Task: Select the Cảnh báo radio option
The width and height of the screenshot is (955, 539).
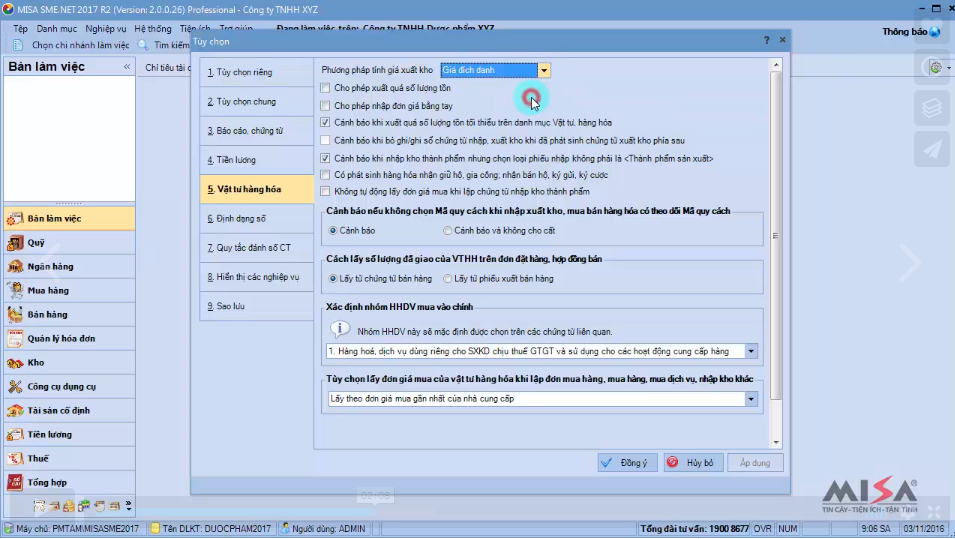Action: click(333, 231)
